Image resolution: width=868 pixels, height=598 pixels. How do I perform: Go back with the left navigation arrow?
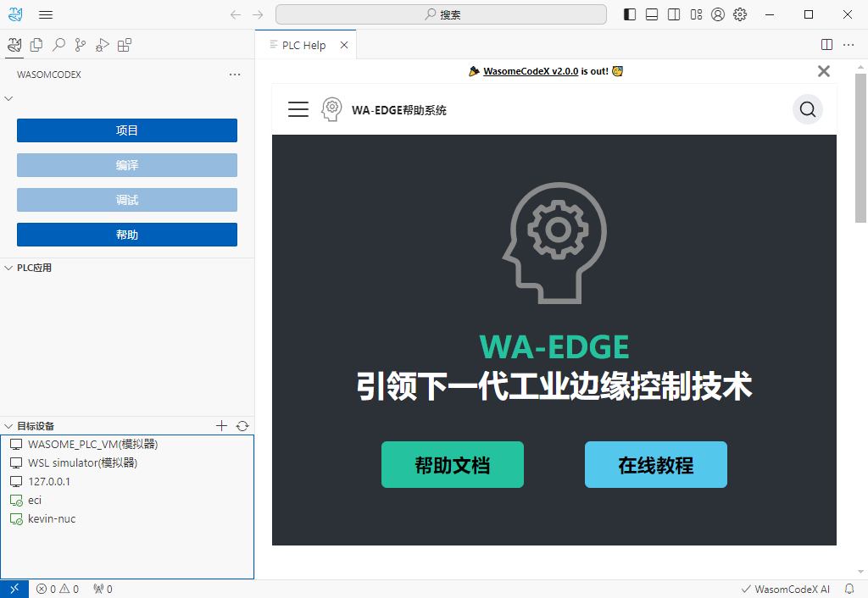[236, 15]
